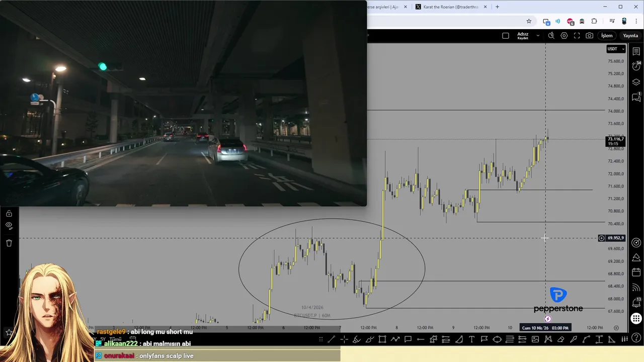Open the white apps grid button
Screen dimensions: 644x362
click(x=636, y=318)
